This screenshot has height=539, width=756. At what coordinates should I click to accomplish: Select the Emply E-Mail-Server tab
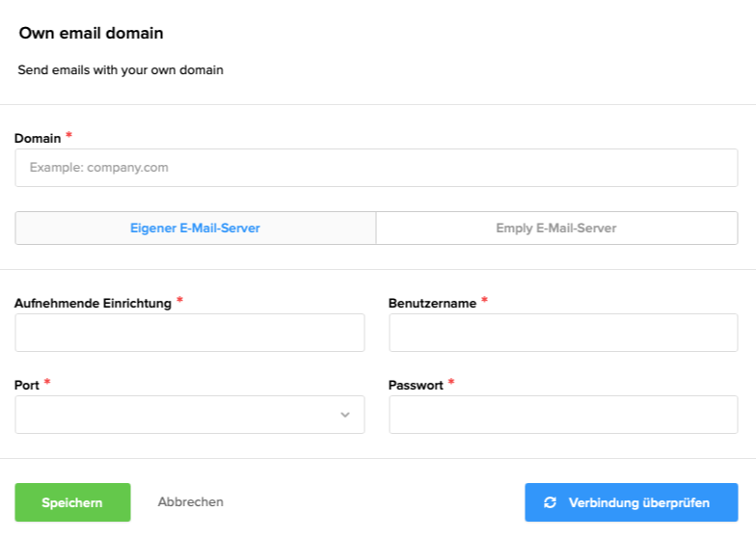pyautogui.click(x=556, y=229)
